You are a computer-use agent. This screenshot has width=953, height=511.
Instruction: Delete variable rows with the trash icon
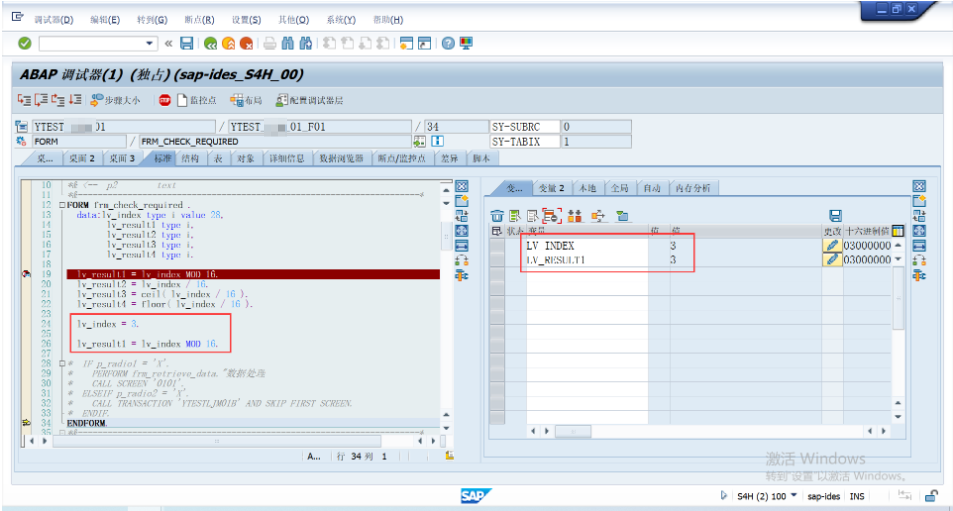(x=497, y=216)
